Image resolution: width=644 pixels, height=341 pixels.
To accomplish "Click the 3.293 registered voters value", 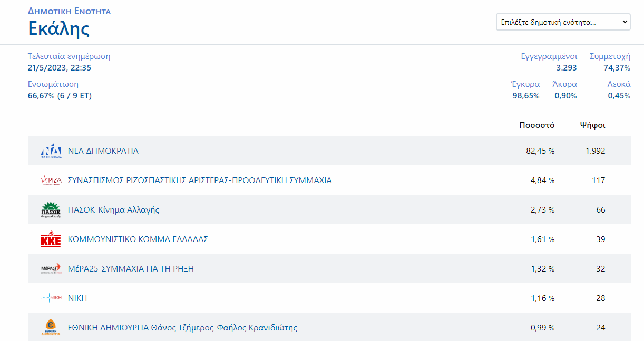I will 567,67.
